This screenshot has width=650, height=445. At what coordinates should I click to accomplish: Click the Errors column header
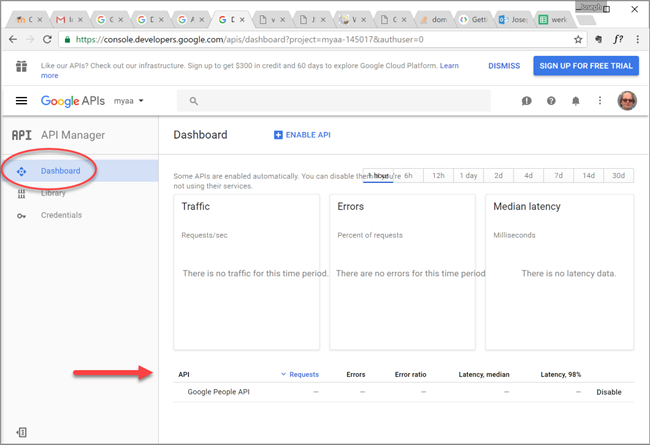click(x=356, y=374)
